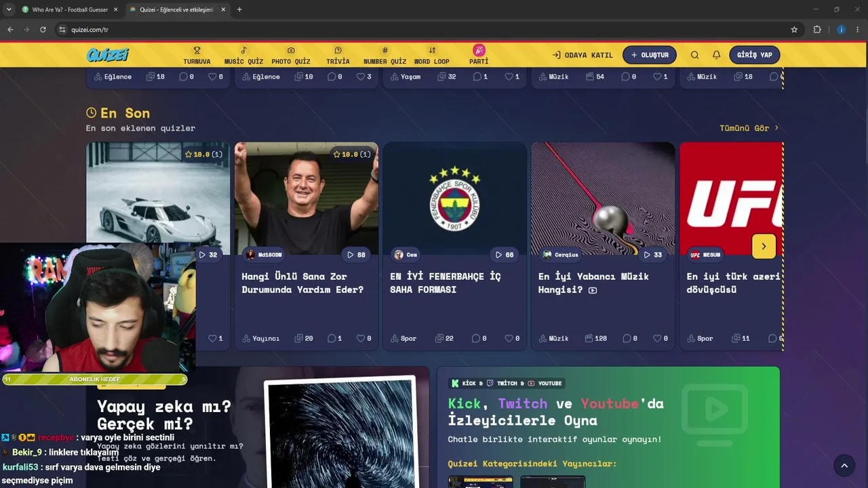Select Yayıncı category on 'Hangi Ünlü' card
The height and width of the screenshot is (488, 868).
[x=260, y=338]
